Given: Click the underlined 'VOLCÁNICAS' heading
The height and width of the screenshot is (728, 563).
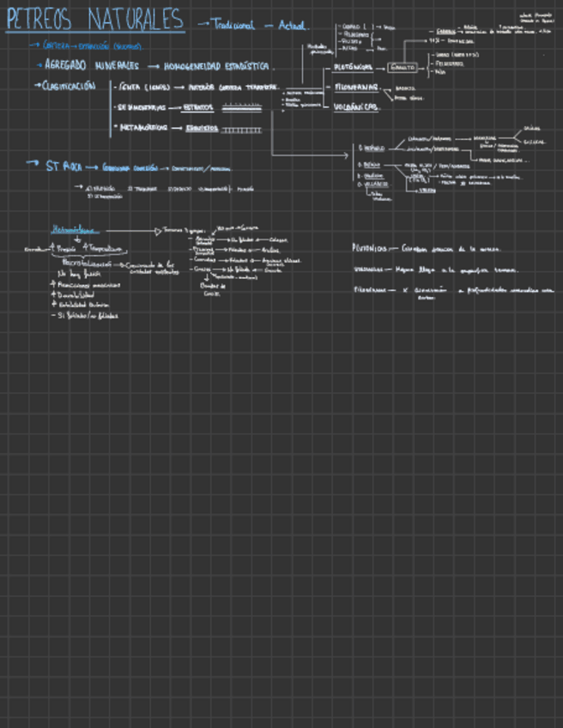Looking at the screenshot, I should (355, 107).
